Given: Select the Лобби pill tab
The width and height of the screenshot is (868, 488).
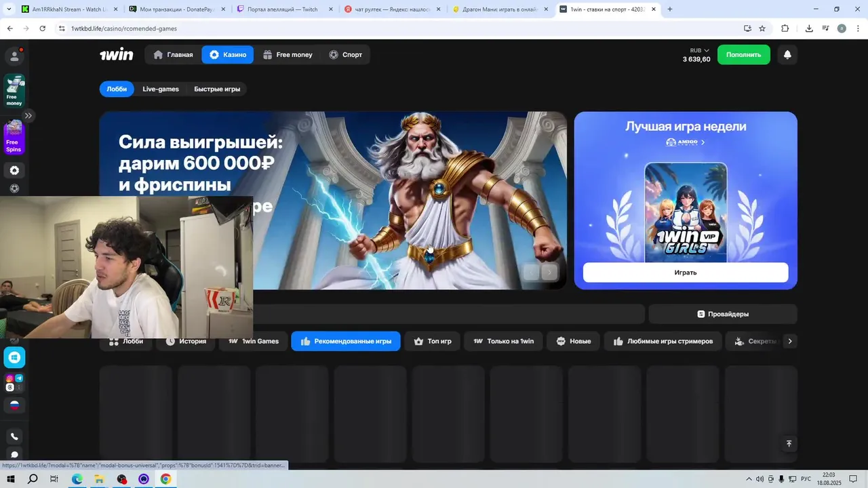Looking at the screenshot, I should click(117, 89).
